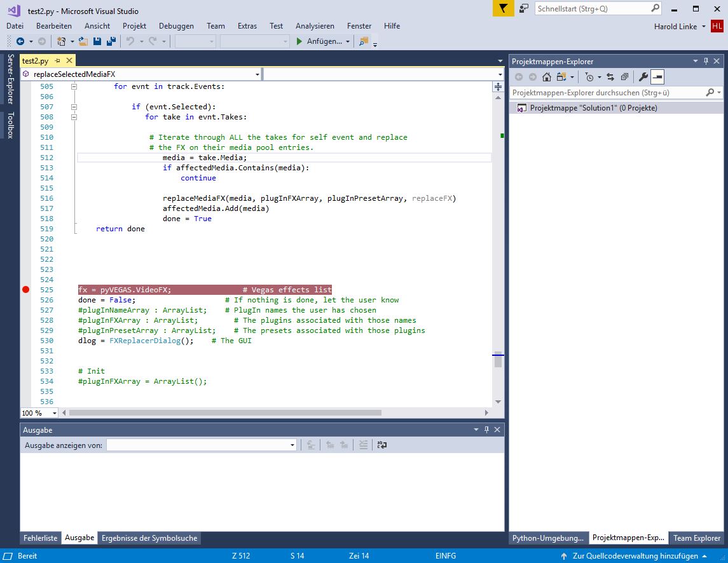This screenshot has height=563, width=728.
Task: Toggle the breakpoint on line 525
Action: [25, 290]
